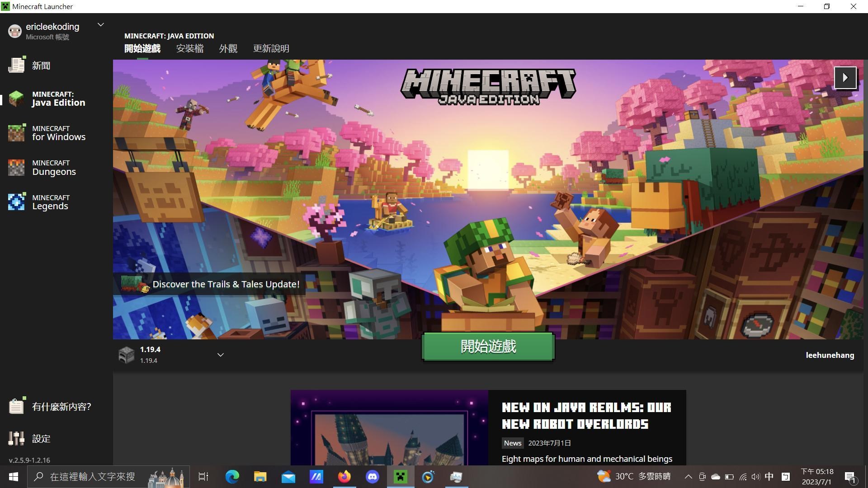868x488 pixels.
Task: Open the Windows Start menu
Action: click(x=14, y=477)
